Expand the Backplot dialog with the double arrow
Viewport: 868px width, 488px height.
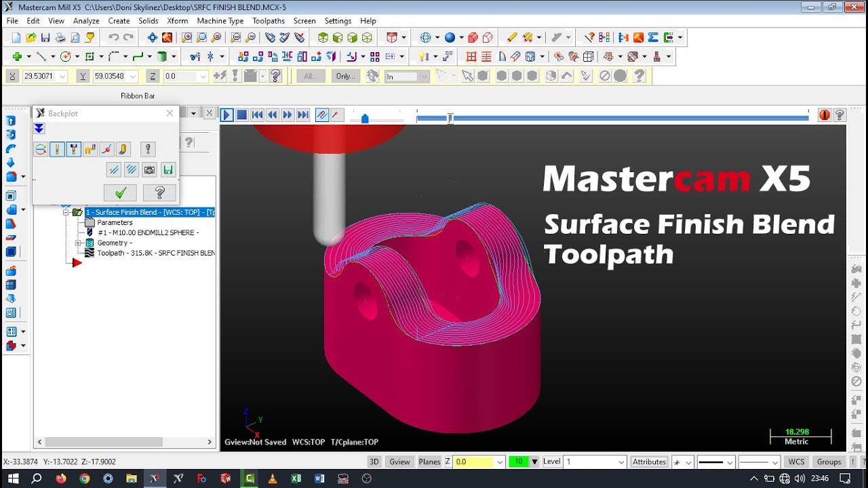tap(39, 129)
